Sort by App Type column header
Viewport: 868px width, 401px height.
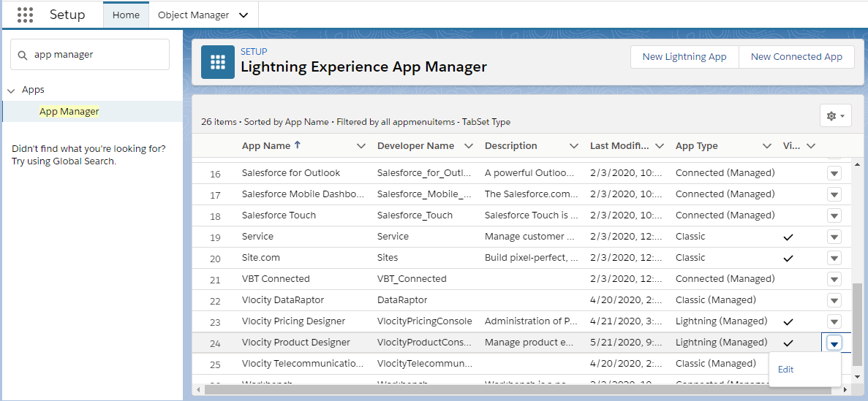point(696,146)
